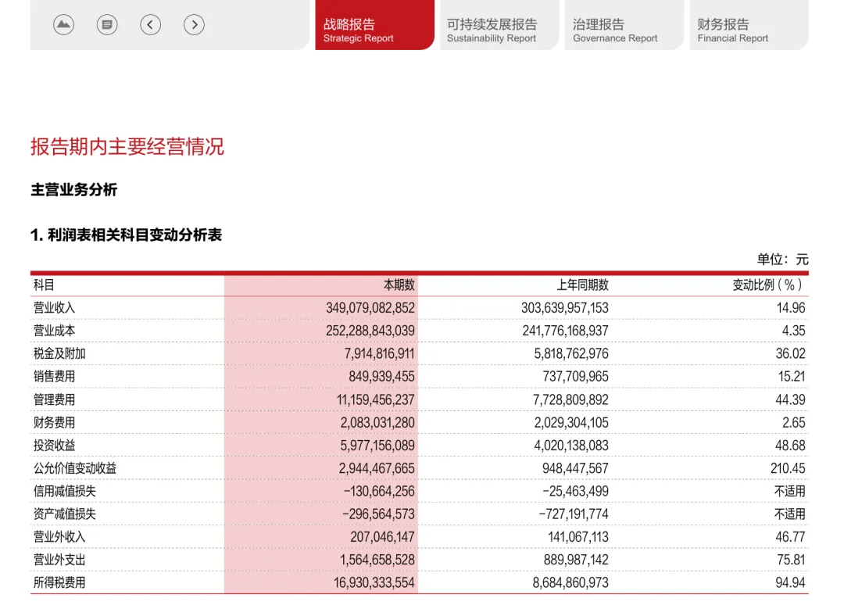Viewport: 844px width, 616px height.
Task: Click the percentage 210.45
Action: coord(788,468)
